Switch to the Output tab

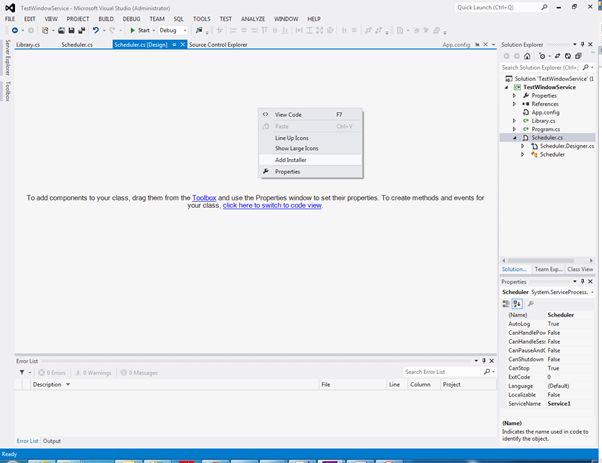52,441
